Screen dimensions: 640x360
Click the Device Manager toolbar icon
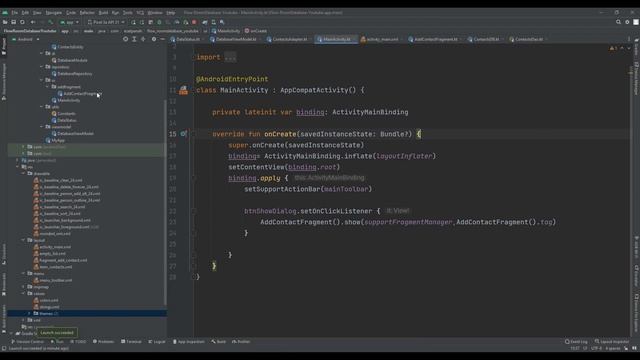pyautogui.click(x=213, y=22)
